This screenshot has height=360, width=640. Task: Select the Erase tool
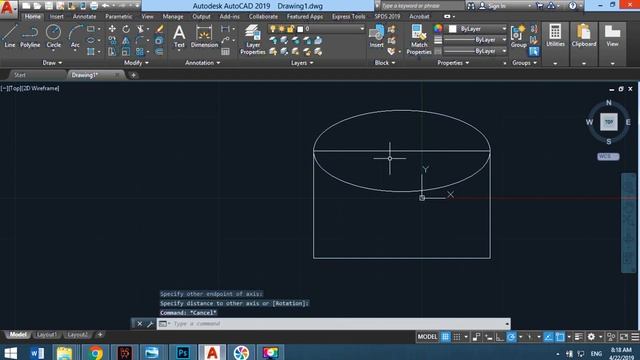point(160,29)
